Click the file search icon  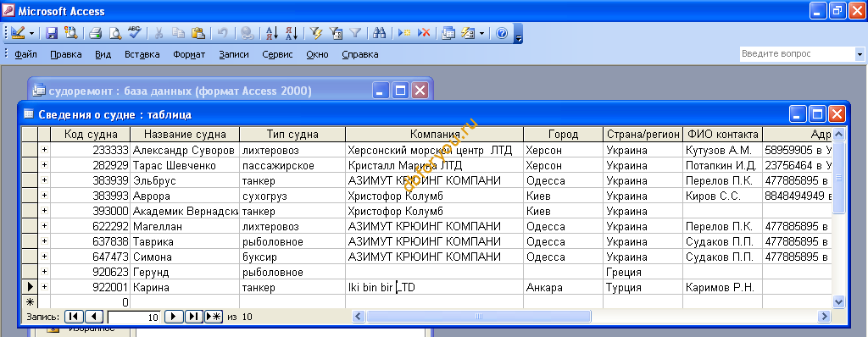click(71, 33)
